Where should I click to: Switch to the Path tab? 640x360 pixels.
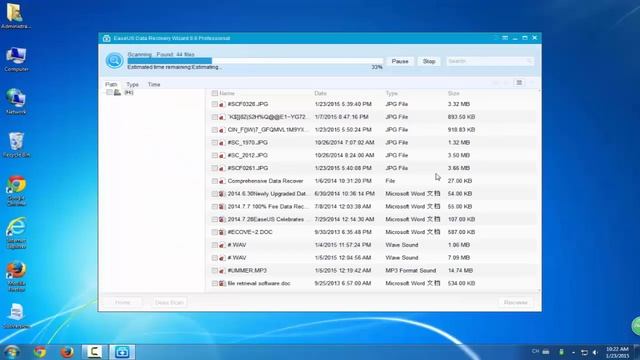click(x=111, y=84)
